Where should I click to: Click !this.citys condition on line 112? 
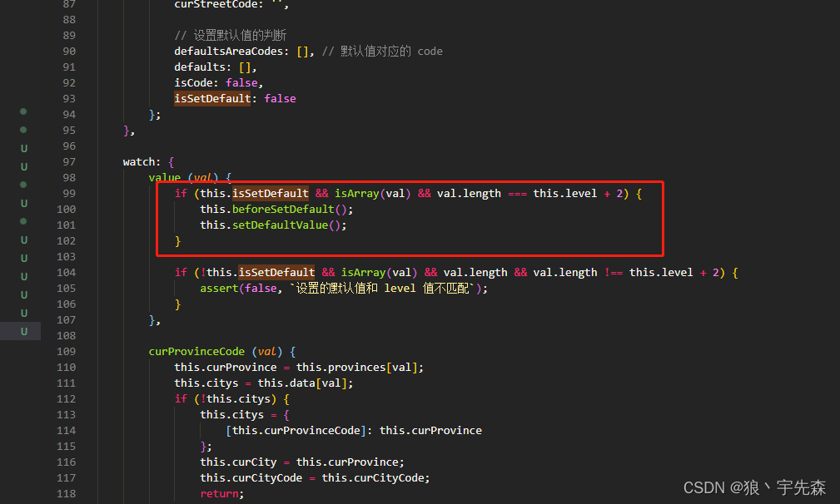coord(235,399)
